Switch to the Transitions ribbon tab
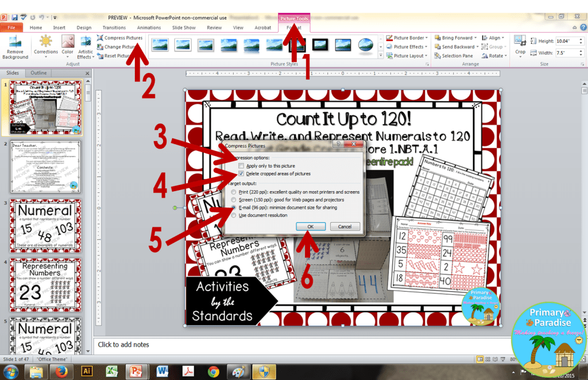The width and height of the screenshot is (588, 380). [114, 28]
